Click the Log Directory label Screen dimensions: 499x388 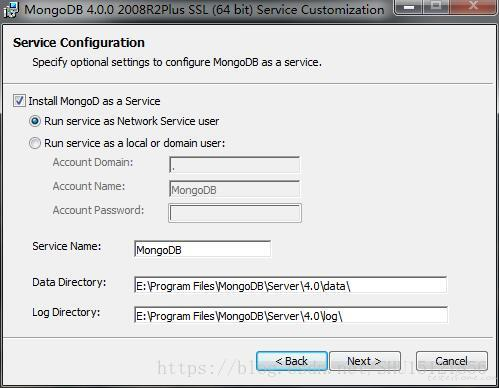pyautogui.click(x=66, y=312)
